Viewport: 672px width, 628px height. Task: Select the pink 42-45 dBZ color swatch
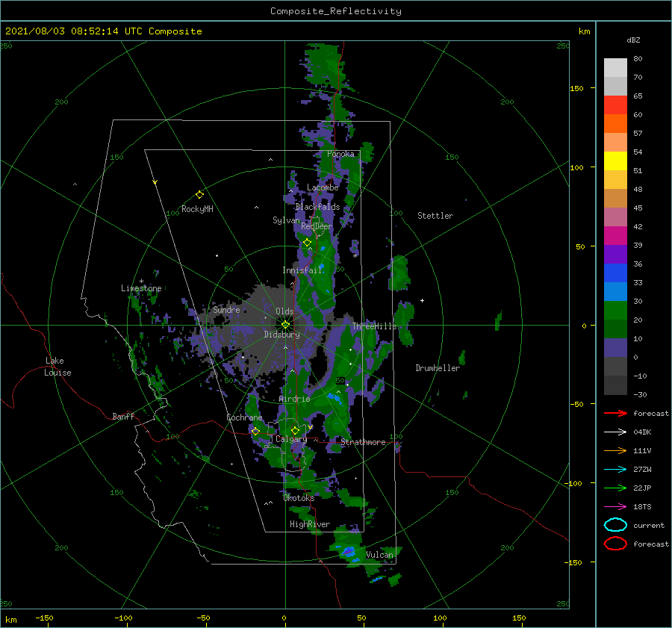[615, 217]
